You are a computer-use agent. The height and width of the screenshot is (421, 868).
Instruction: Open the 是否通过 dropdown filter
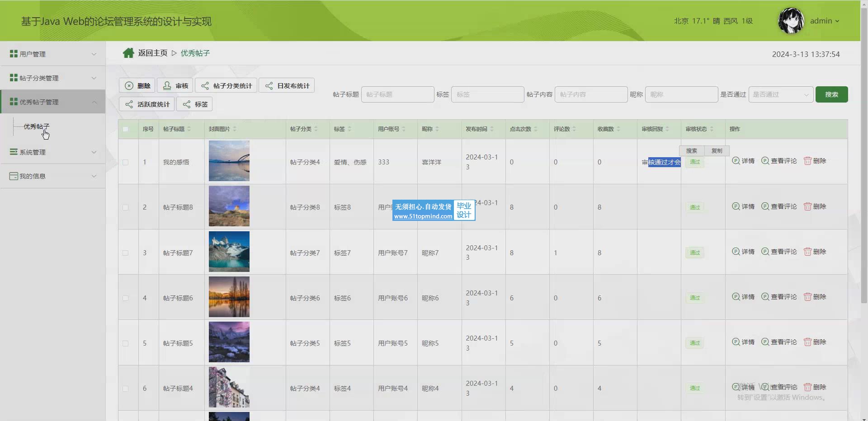pos(781,94)
